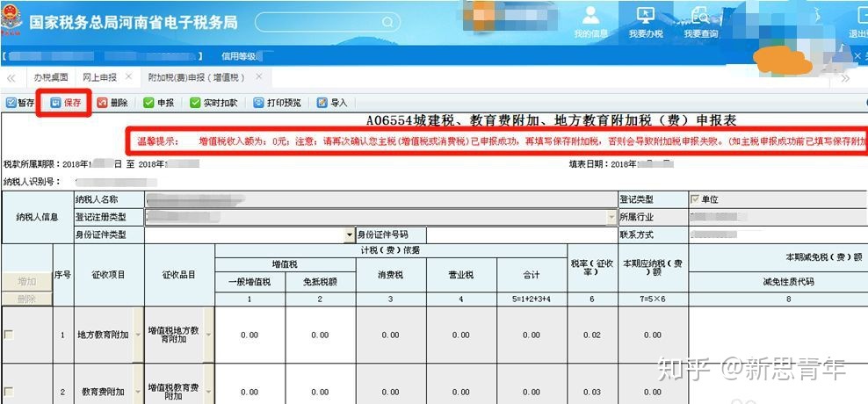Switch to the 网上申报 tab

tap(99, 77)
